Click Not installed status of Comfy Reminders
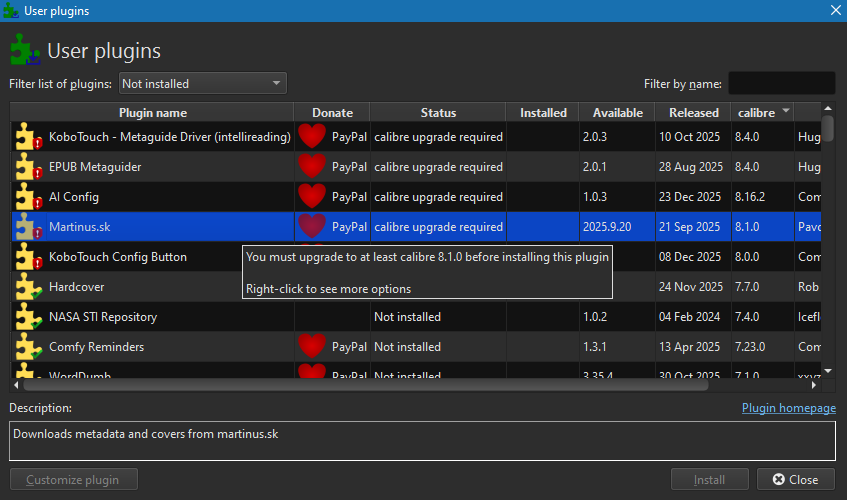847x500 pixels. pos(407,347)
